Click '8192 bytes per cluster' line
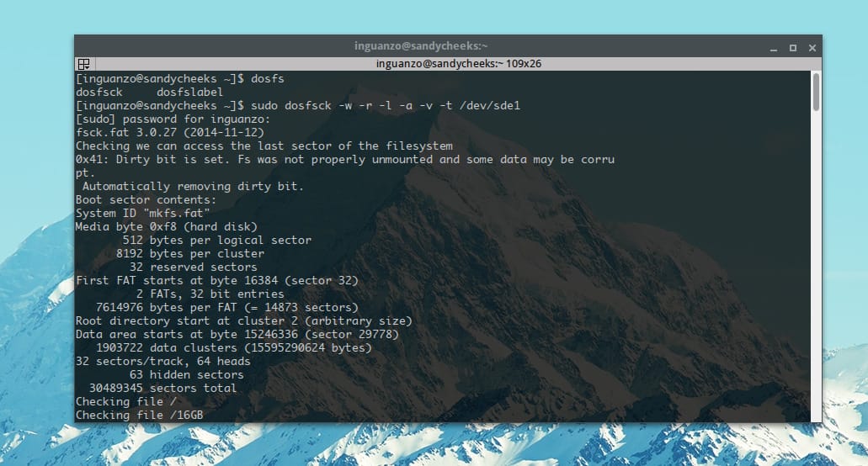 click(190, 254)
